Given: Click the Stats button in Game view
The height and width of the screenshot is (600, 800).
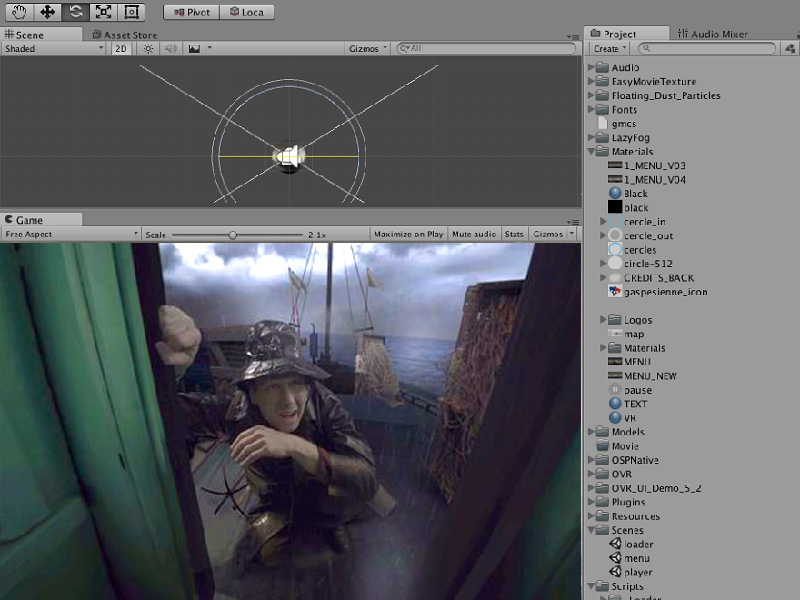Looking at the screenshot, I should coord(514,234).
